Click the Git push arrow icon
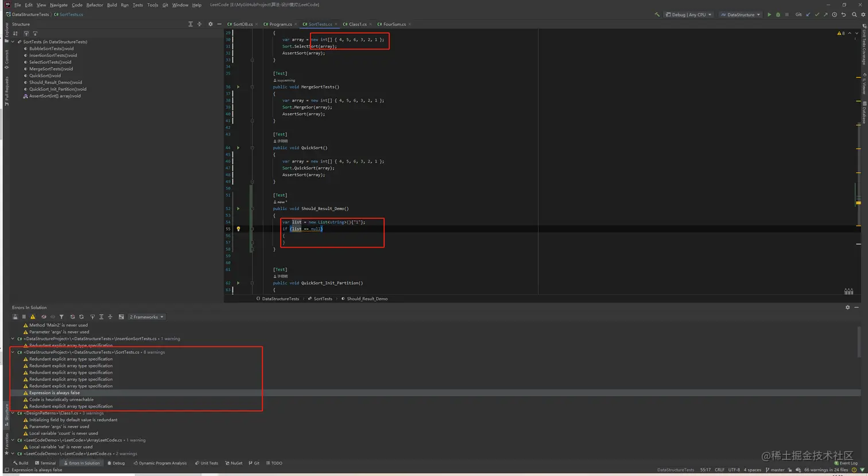Viewport: 868px width, 476px height. coord(826,15)
